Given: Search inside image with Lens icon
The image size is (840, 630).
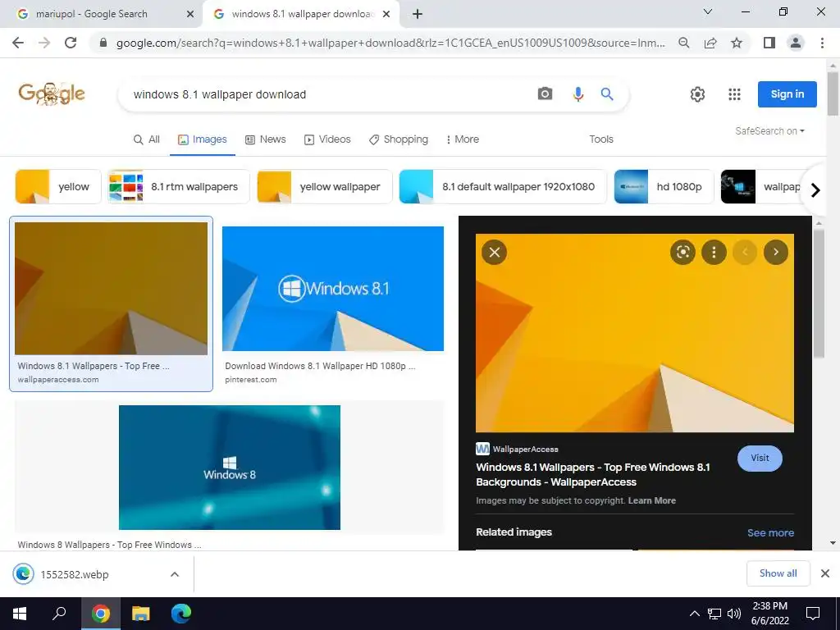Looking at the screenshot, I should (683, 253).
